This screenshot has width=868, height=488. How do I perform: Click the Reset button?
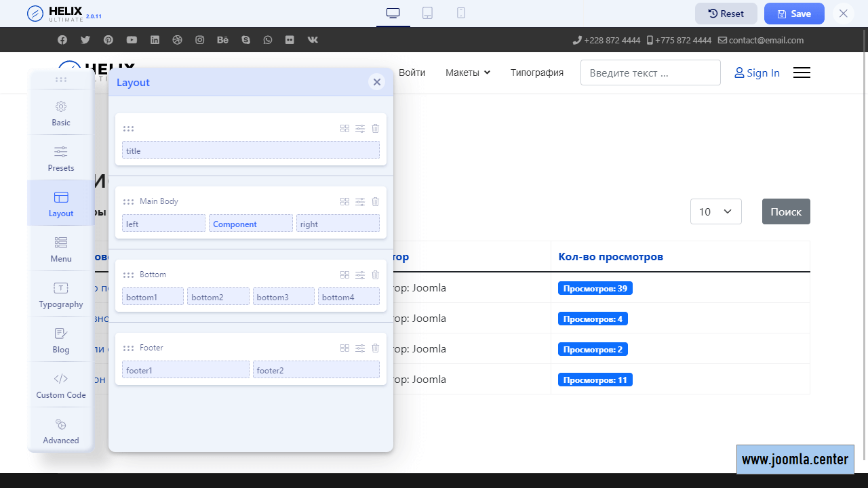(726, 14)
